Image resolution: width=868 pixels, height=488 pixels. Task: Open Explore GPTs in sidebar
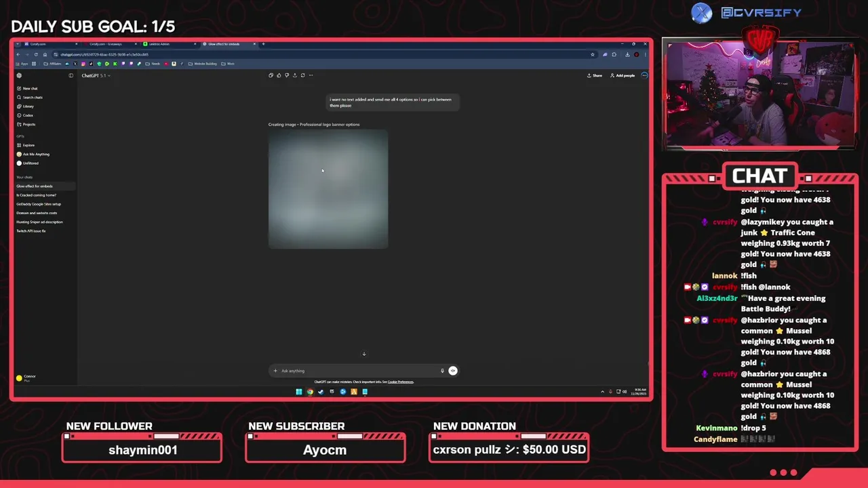(x=26, y=145)
